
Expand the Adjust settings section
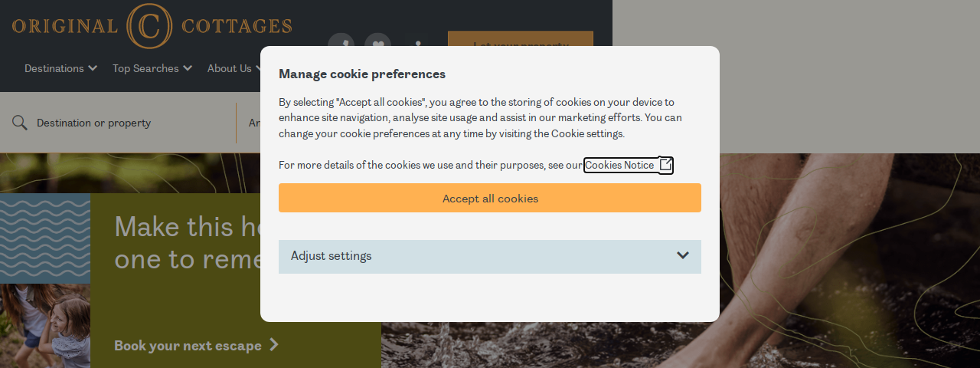point(490,256)
